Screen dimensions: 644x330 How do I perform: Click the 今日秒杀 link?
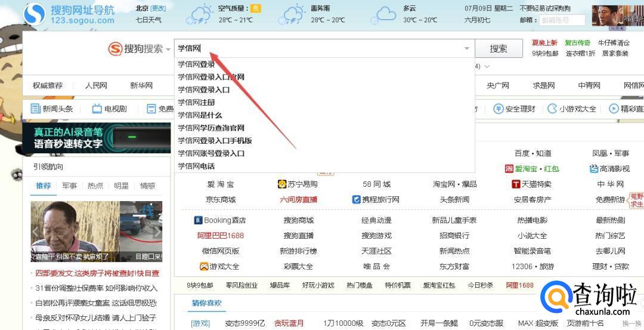pyautogui.click(x=480, y=285)
